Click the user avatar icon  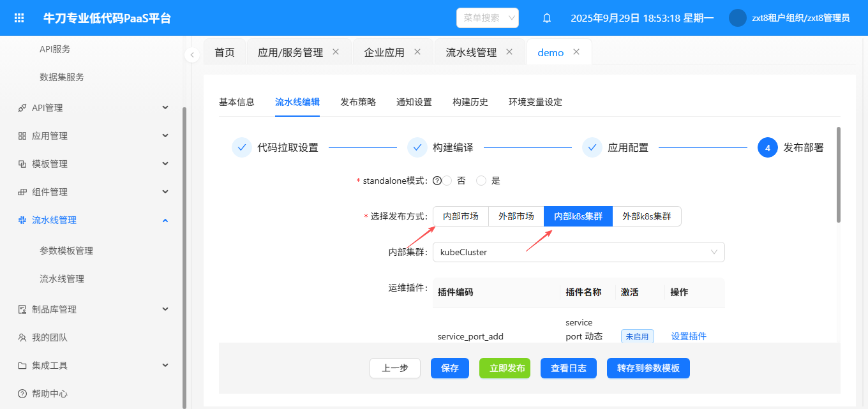pos(737,18)
